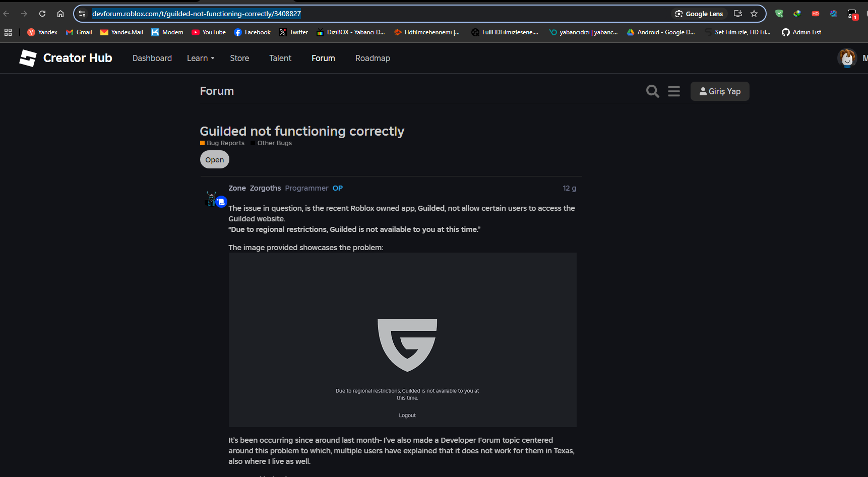The image size is (868, 477).
Task: Click the install app icon in address bar
Action: pyautogui.click(x=737, y=14)
